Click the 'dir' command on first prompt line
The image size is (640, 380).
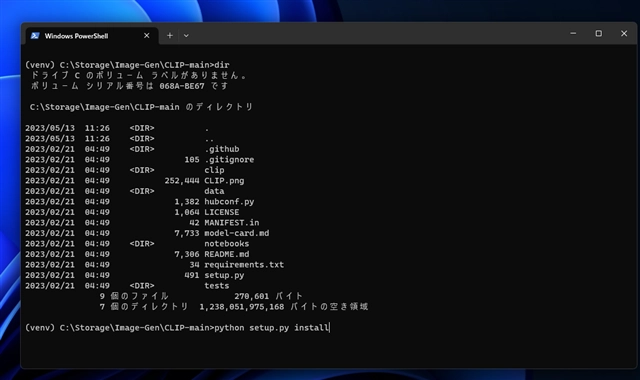click(x=222, y=65)
